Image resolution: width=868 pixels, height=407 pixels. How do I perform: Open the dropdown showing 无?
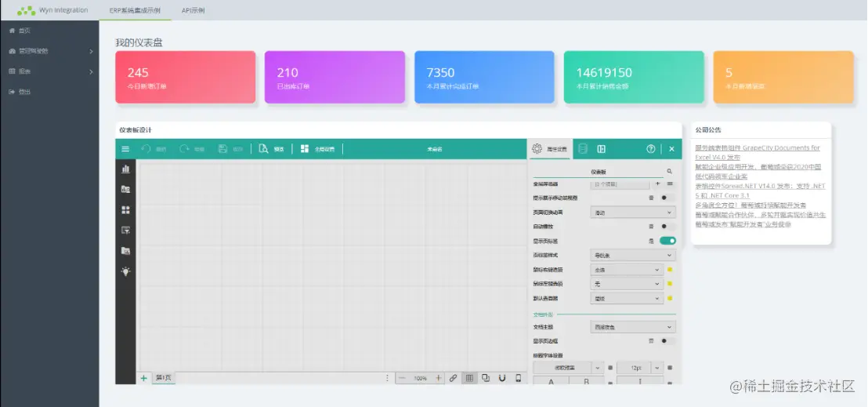pyautogui.click(x=627, y=284)
